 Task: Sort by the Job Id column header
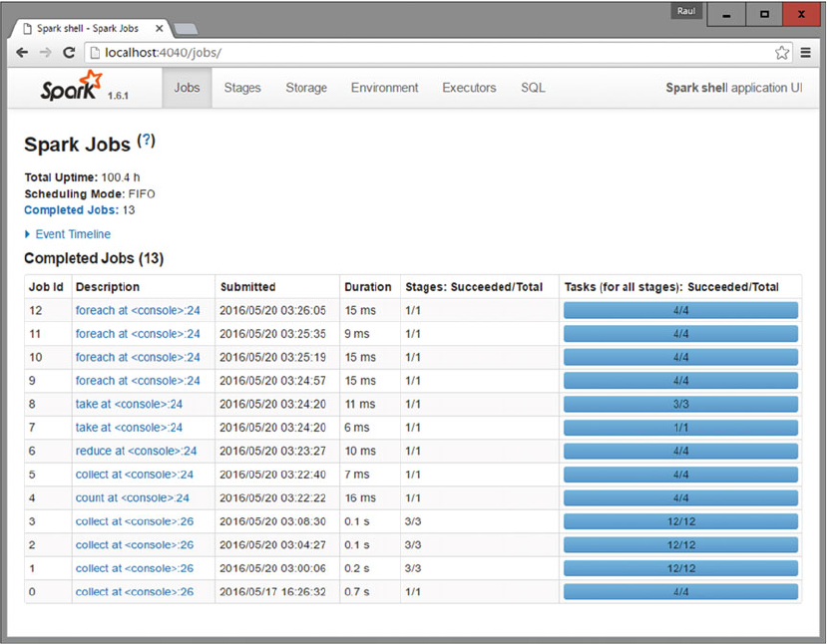46,287
